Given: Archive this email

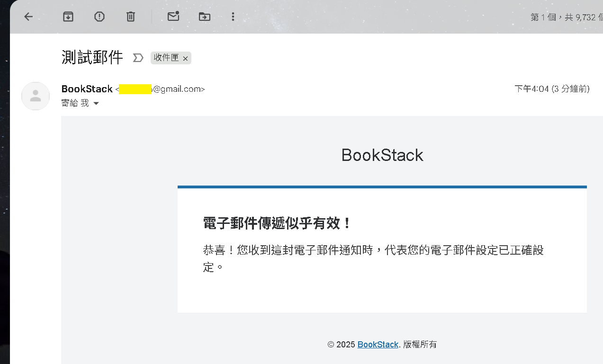Looking at the screenshot, I should [68, 17].
